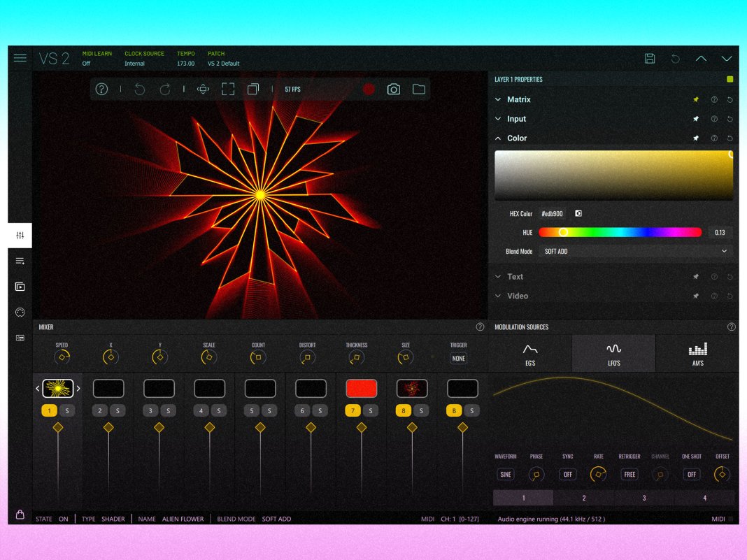Image resolution: width=747 pixels, height=560 pixels.
Task: Click the lock icon in bottom-left corner
Action: pos(20,515)
